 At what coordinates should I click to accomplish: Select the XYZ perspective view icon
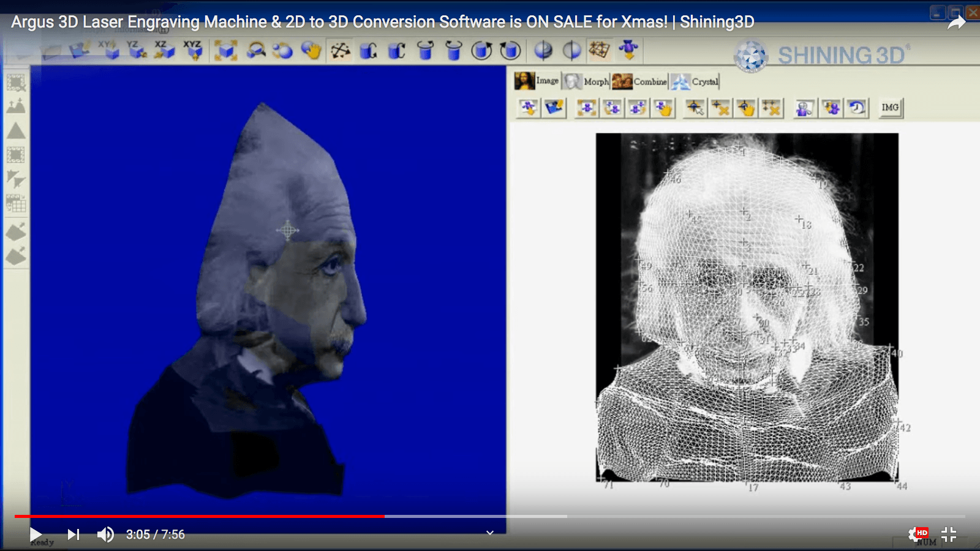[x=193, y=50]
